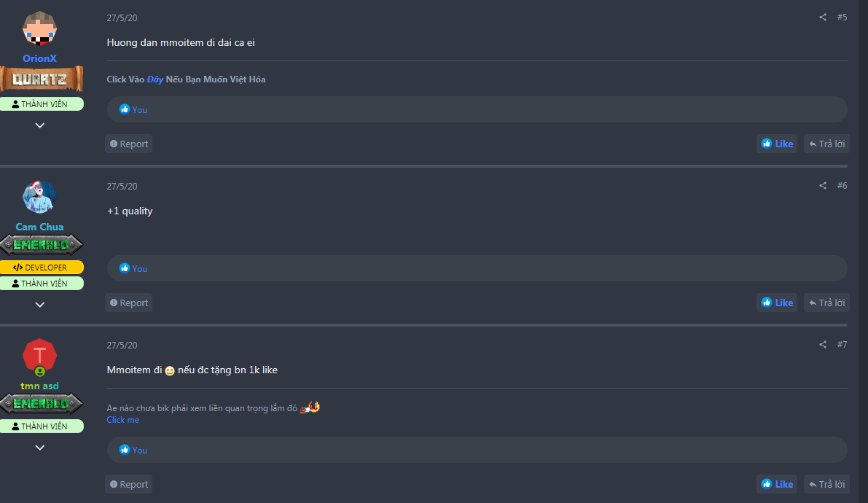Toggle Like on Cam Chua's post
The image size is (868, 503).
(777, 303)
